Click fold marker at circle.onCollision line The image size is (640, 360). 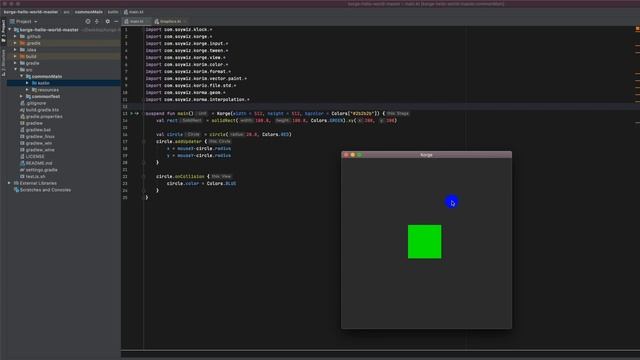click(x=144, y=176)
